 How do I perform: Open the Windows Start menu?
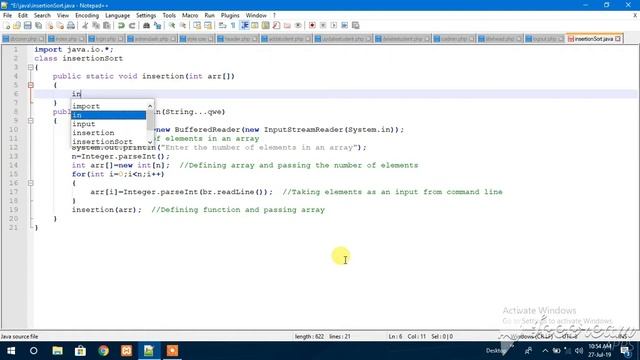[11, 351]
